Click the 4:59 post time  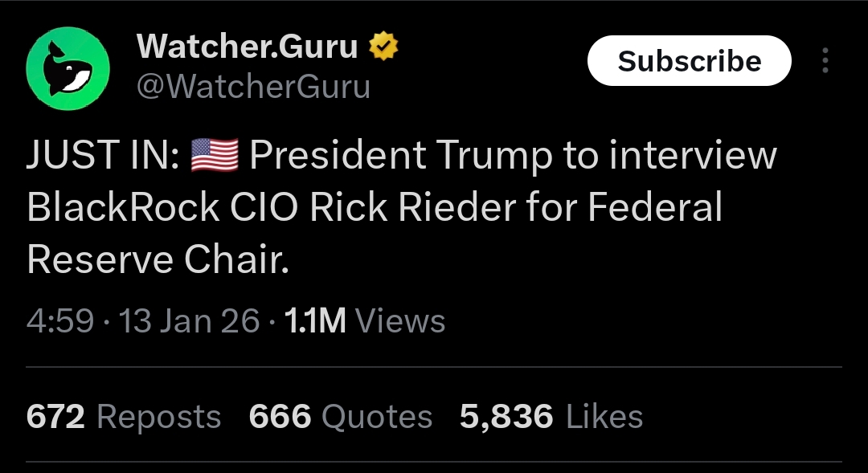click(x=59, y=321)
